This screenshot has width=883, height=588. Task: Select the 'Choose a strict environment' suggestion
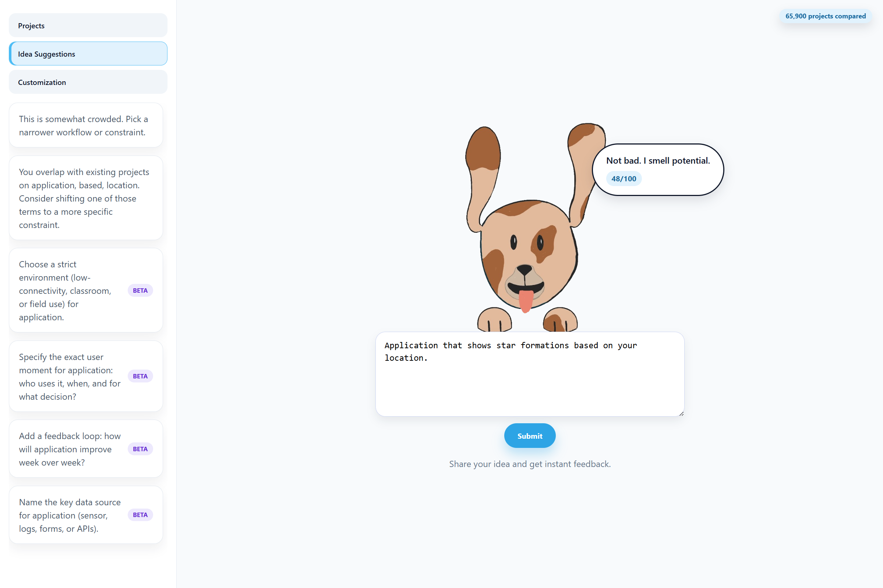[x=86, y=290]
